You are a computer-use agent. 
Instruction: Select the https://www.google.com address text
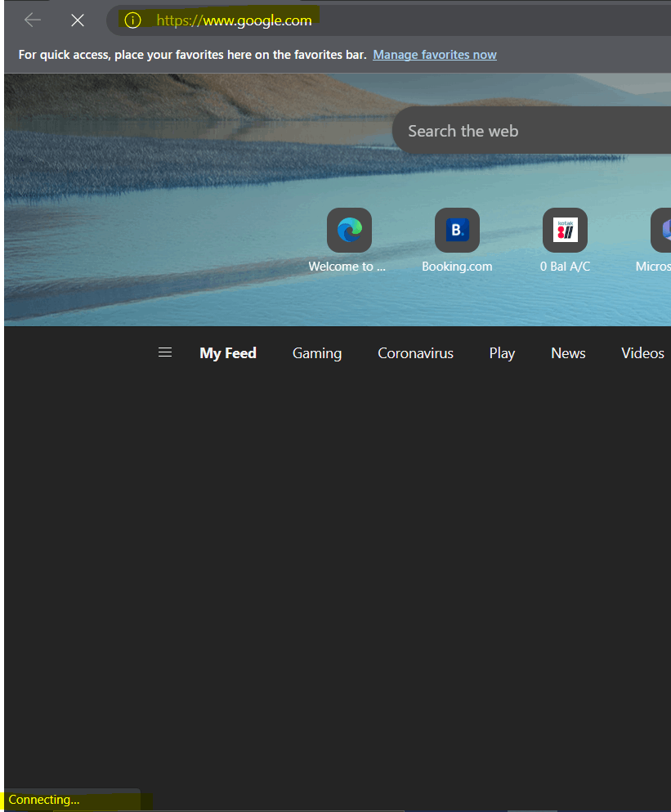234,20
